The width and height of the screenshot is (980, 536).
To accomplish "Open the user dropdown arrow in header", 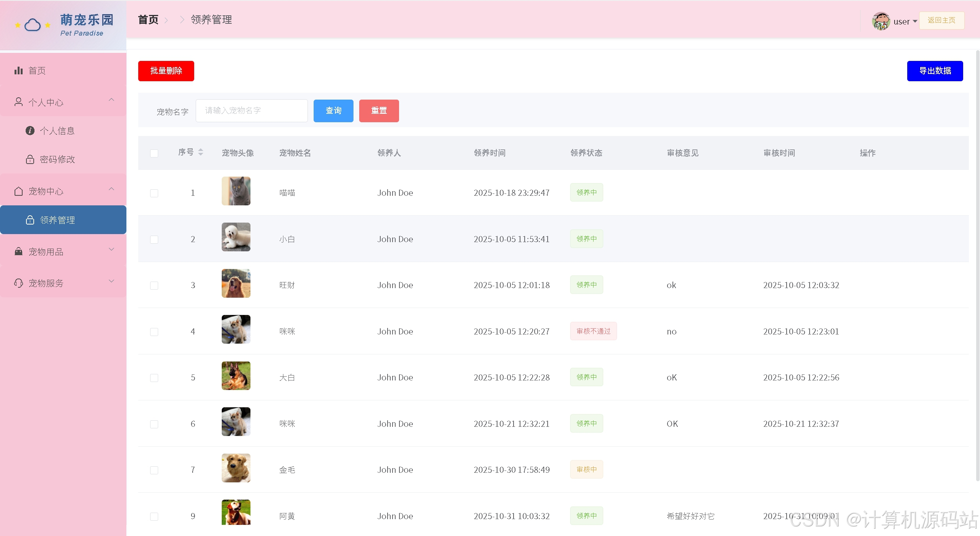I will [915, 21].
